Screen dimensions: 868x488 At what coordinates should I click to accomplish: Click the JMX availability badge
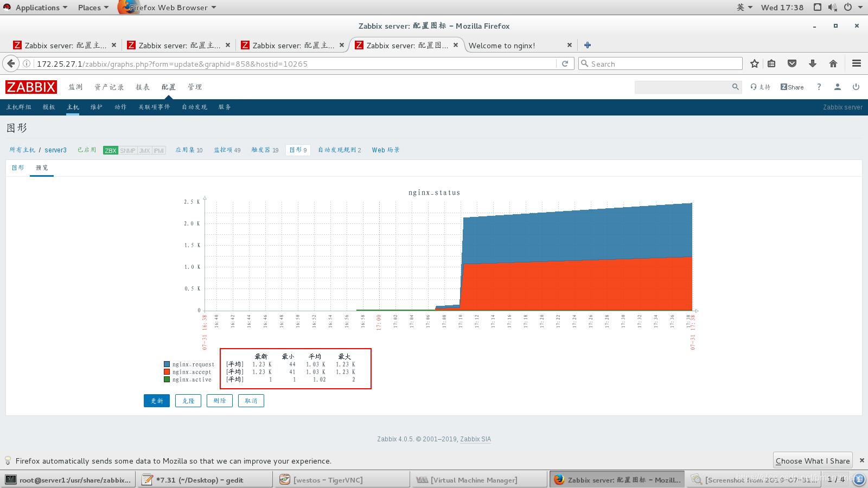click(x=145, y=150)
